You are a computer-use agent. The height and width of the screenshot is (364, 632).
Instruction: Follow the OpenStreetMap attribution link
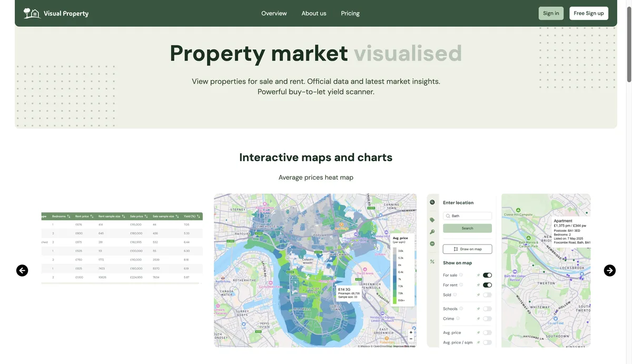(382, 346)
